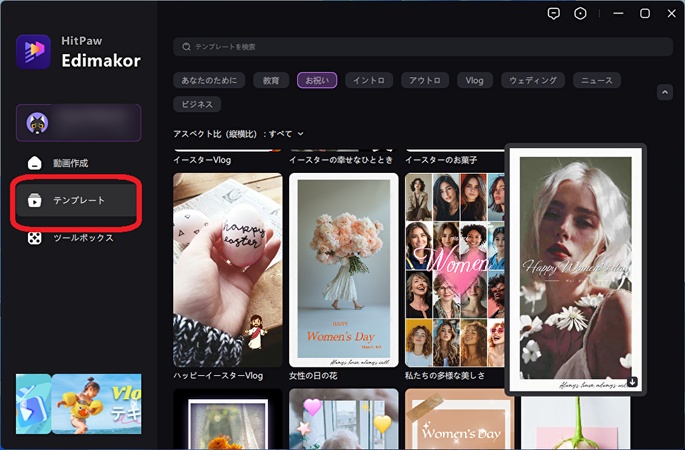Open the 女性の日の花 template thumbnail
The height and width of the screenshot is (450, 685).
coord(343,270)
